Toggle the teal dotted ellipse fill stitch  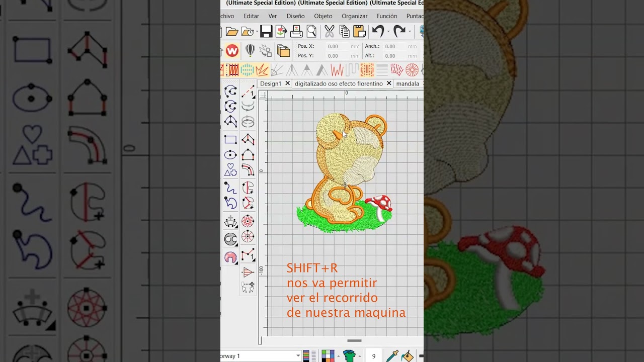(247, 70)
